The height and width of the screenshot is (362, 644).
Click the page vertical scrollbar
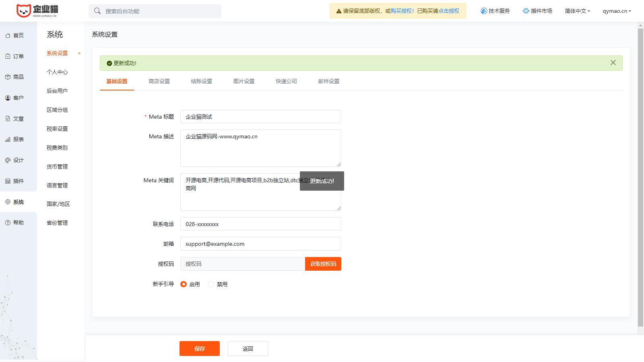coord(640,177)
